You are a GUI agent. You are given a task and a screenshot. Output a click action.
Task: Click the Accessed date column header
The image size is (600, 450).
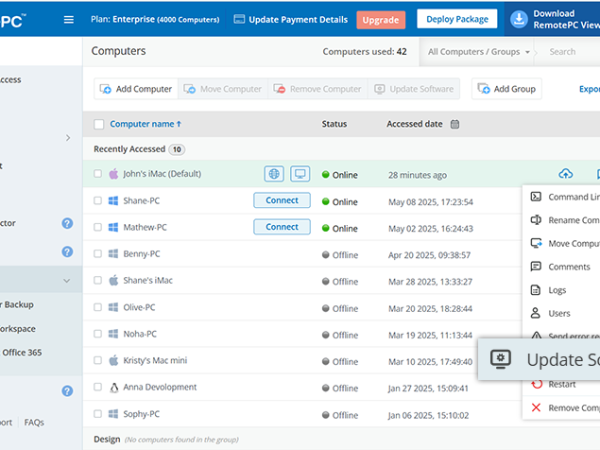click(x=414, y=124)
